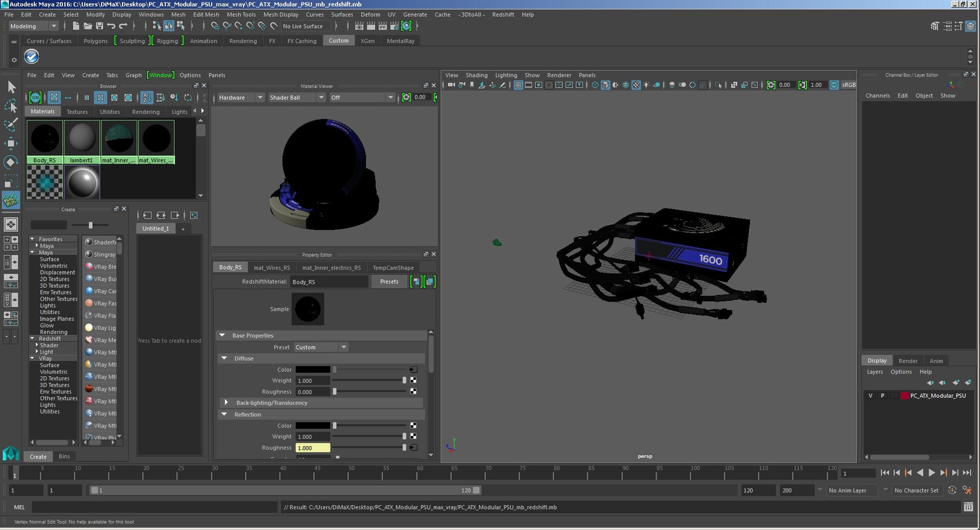
Task: Activate the Lasso select tool
Action: (x=11, y=106)
